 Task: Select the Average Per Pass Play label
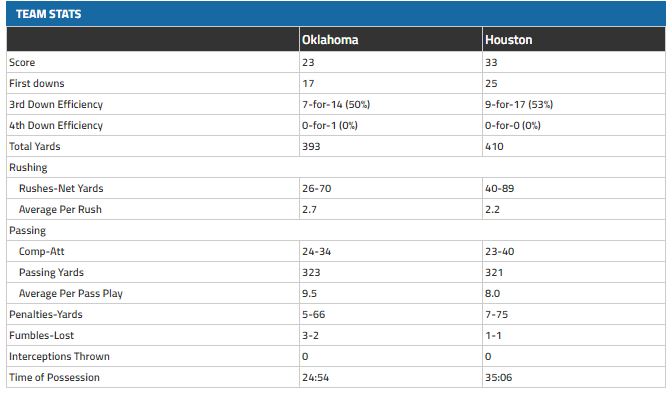coord(71,294)
